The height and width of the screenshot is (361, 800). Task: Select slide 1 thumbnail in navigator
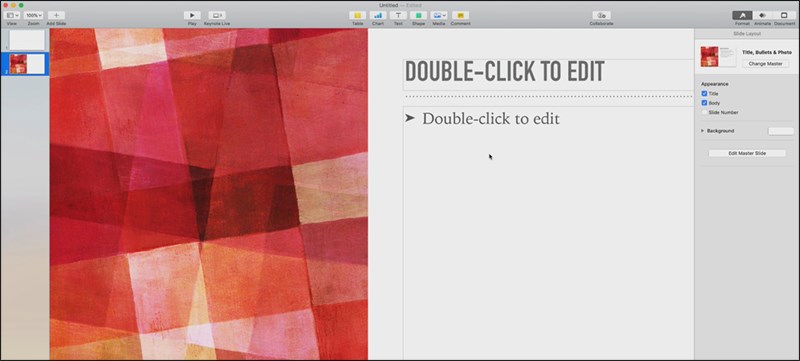(x=27, y=40)
